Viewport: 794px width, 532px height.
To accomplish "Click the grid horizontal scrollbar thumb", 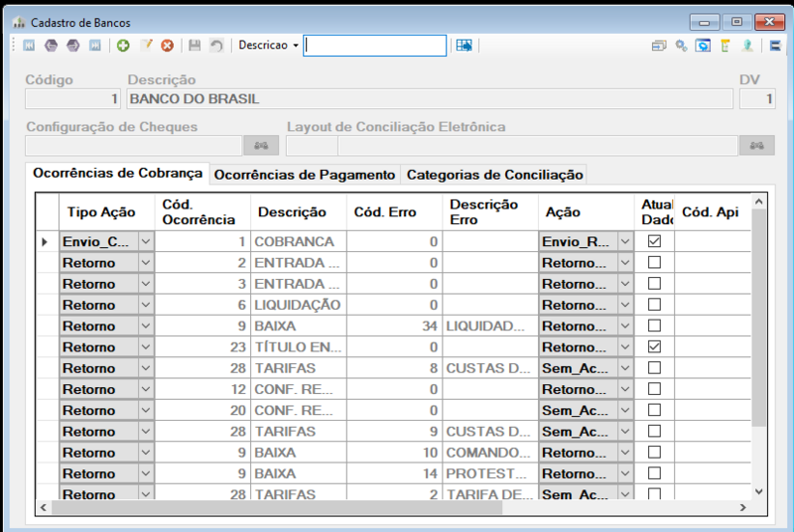I will point(277,508).
